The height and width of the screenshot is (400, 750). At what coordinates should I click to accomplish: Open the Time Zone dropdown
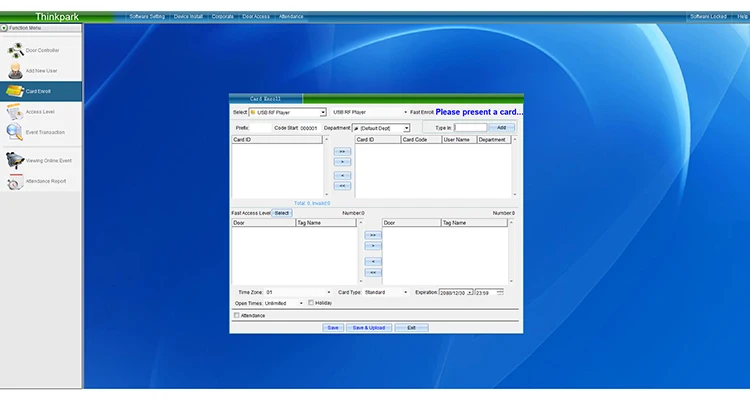(328, 292)
